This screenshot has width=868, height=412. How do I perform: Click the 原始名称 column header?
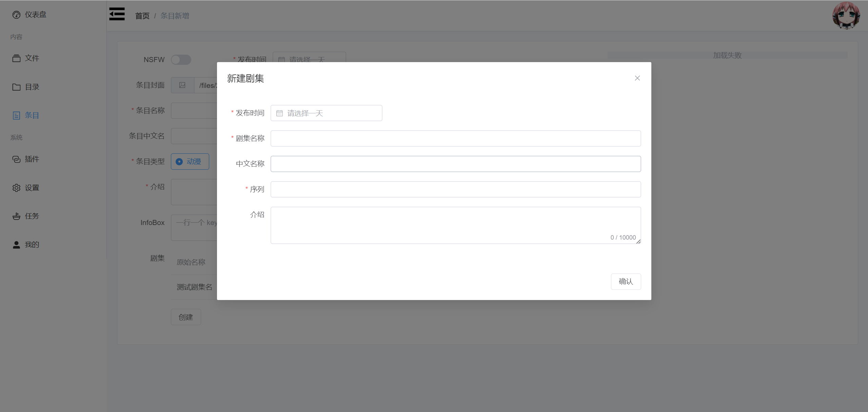[x=191, y=262]
